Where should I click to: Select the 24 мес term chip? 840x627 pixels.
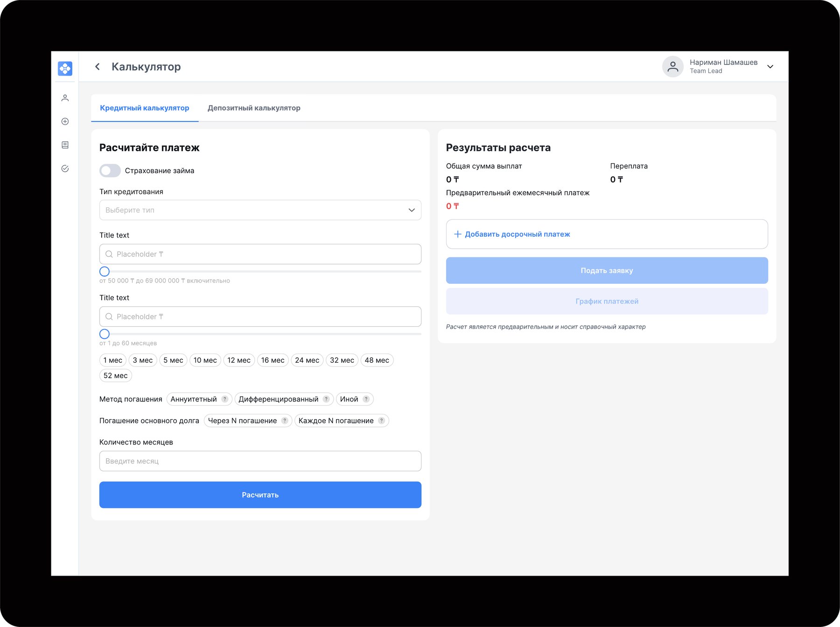click(307, 360)
